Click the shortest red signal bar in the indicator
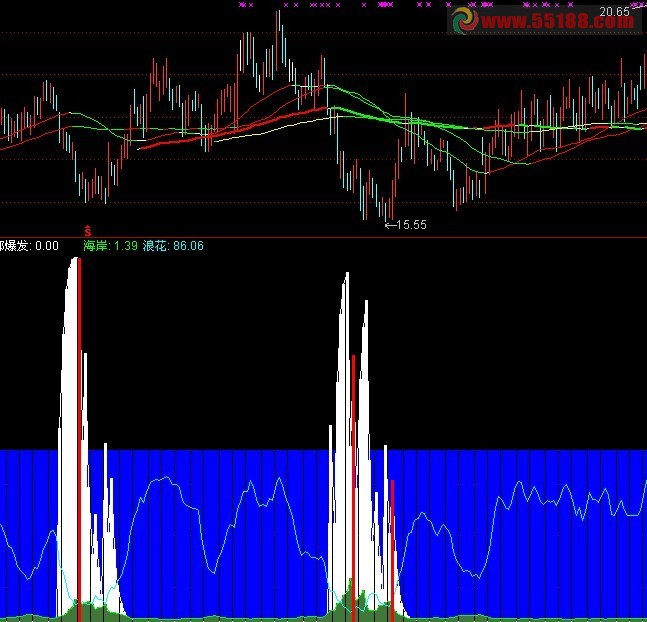This screenshot has height=622, width=647. point(392,550)
